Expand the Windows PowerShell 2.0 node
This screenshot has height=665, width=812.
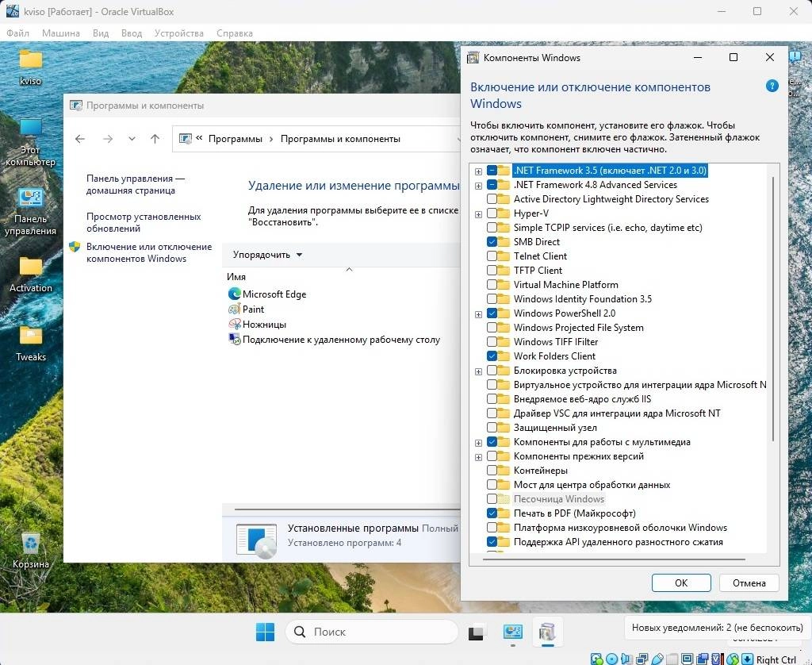pyautogui.click(x=478, y=314)
